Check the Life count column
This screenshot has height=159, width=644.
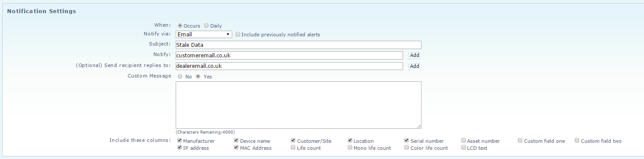[x=294, y=148]
